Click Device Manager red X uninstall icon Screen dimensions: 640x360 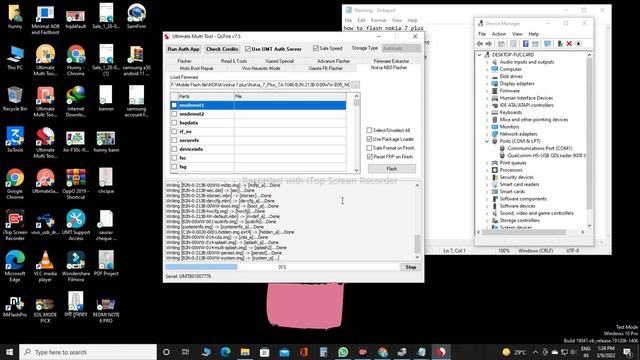click(x=569, y=44)
